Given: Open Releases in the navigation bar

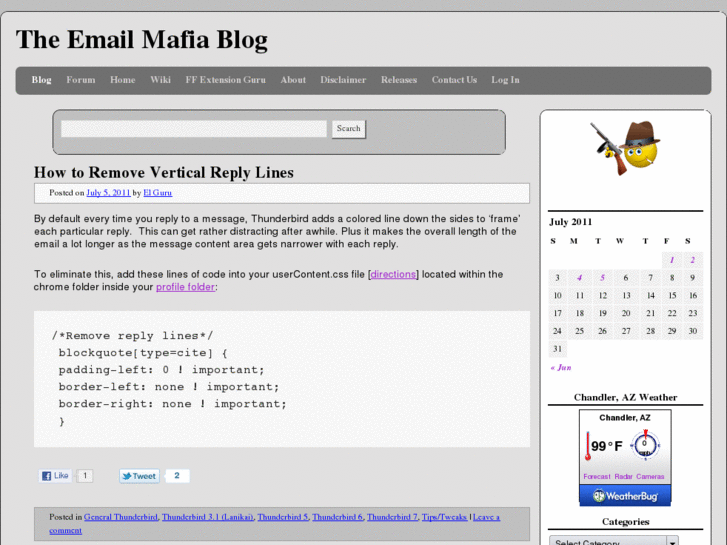Looking at the screenshot, I should click(399, 80).
